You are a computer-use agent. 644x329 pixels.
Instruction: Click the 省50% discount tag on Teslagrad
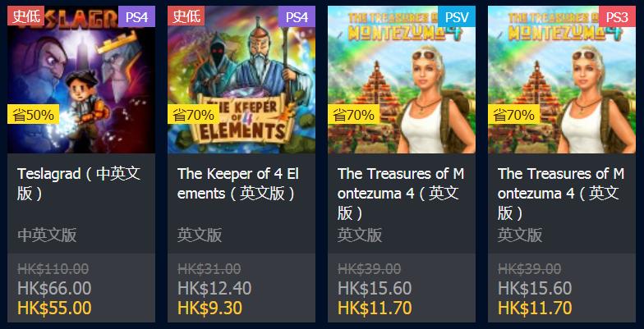[33, 115]
